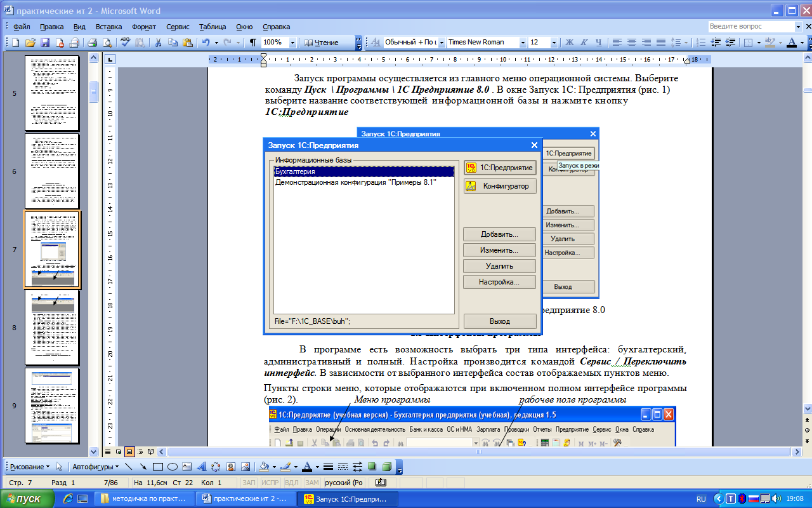The image size is (812, 508).
Task: Save the document with the floppy icon
Action: (45, 43)
